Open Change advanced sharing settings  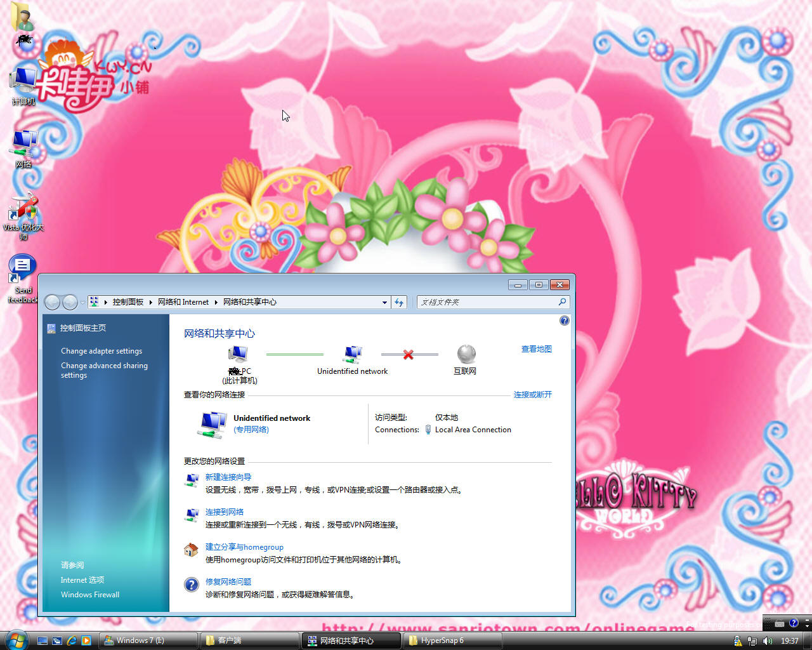[x=104, y=370]
